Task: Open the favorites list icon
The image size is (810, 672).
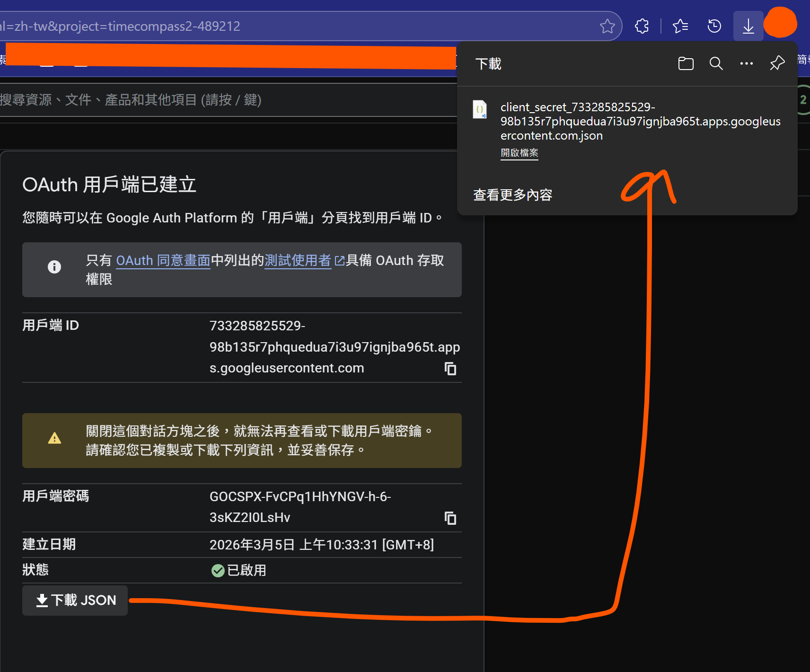Action: [x=680, y=26]
